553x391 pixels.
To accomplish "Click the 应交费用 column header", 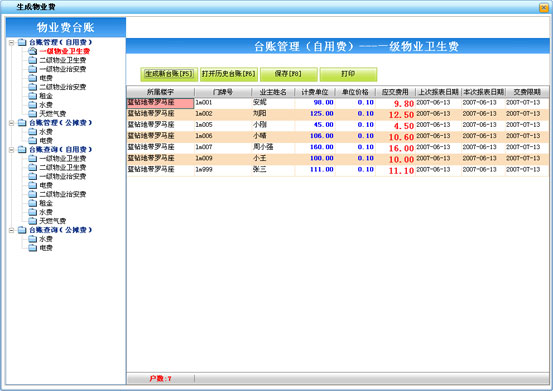I will (395, 92).
